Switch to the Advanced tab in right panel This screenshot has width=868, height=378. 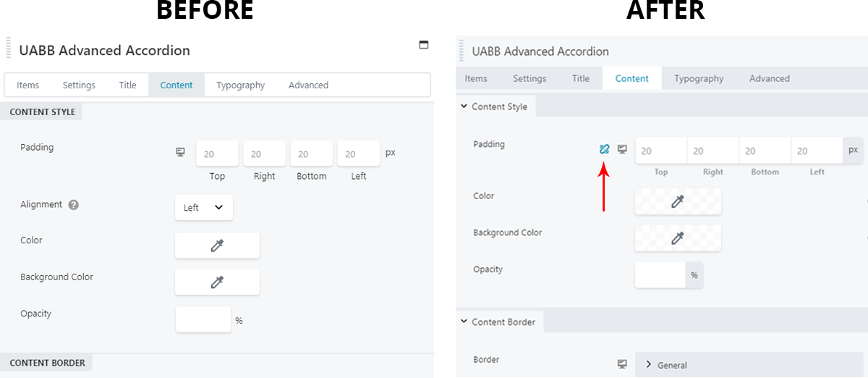click(x=769, y=78)
